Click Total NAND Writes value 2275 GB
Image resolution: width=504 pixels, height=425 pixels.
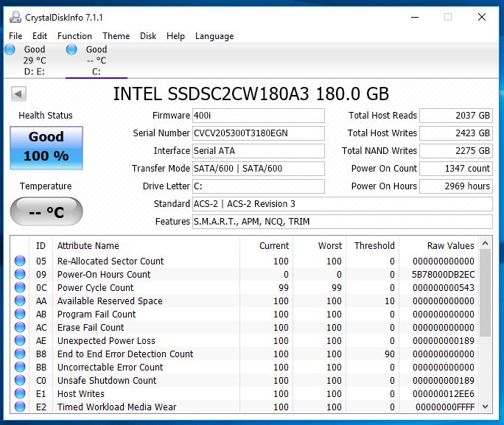(x=456, y=151)
